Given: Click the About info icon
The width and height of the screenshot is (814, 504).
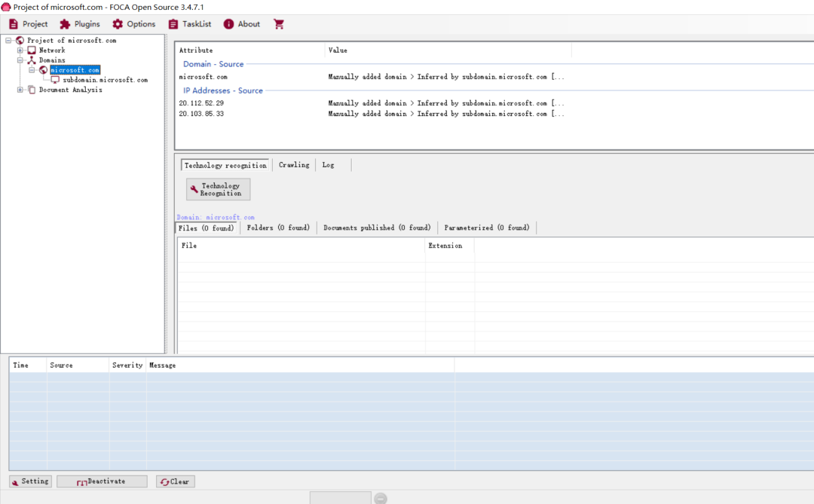Looking at the screenshot, I should point(228,24).
